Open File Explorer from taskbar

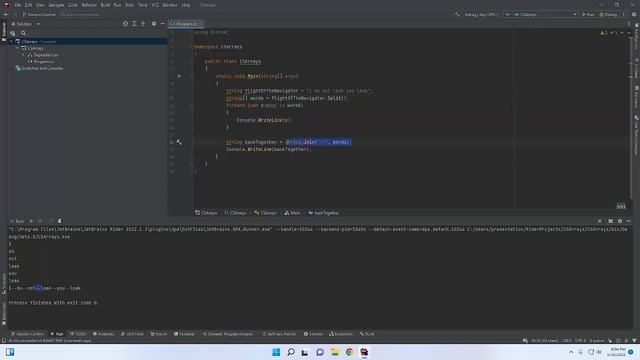click(335, 352)
